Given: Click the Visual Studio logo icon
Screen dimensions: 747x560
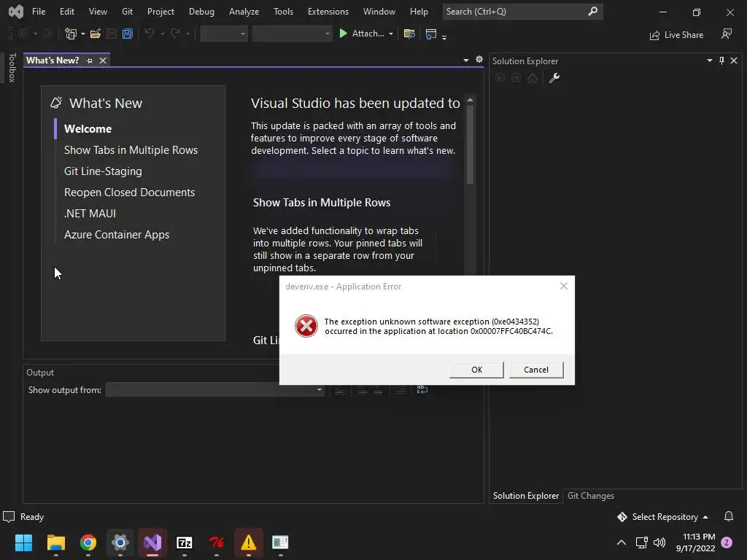Looking at the screenshot, I should click(16, 12).
